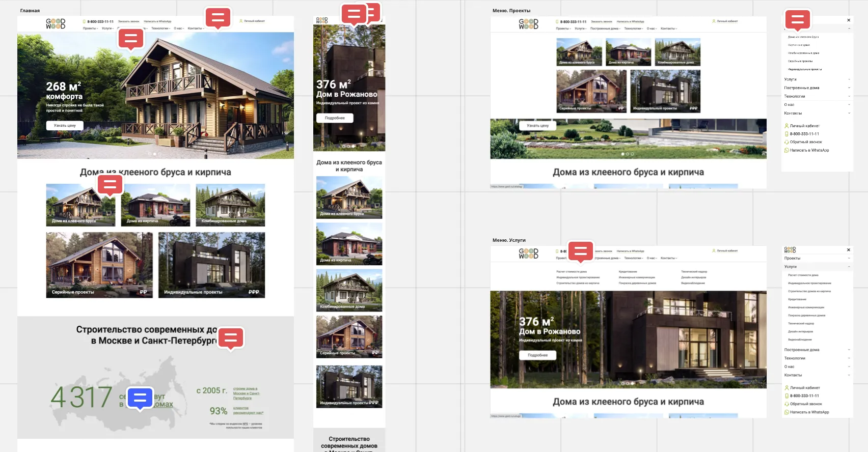The height and width of the screenshot is (452, 868).
Task: Click the WhatsApp icon in the Проекты mobile menu
Action: click(x=786, y=150)
